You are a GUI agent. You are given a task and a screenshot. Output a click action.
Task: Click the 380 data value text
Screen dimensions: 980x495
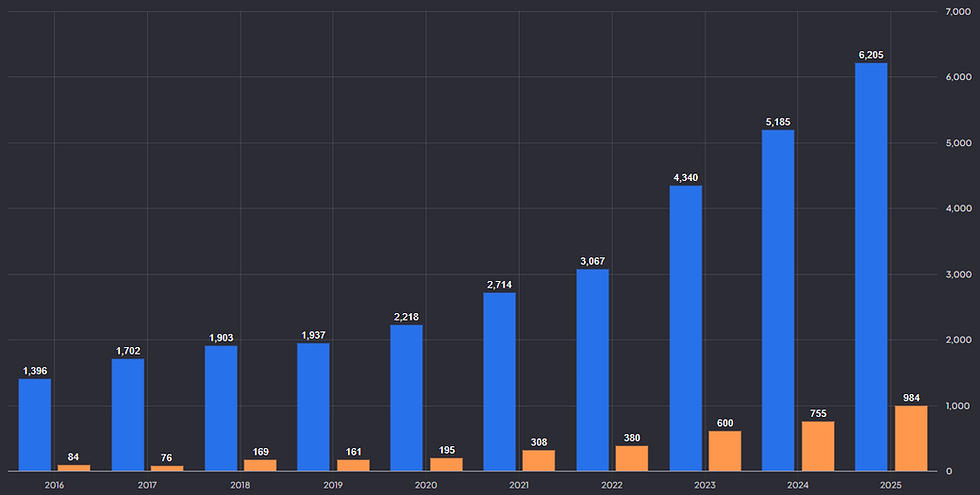pos(632,438)
